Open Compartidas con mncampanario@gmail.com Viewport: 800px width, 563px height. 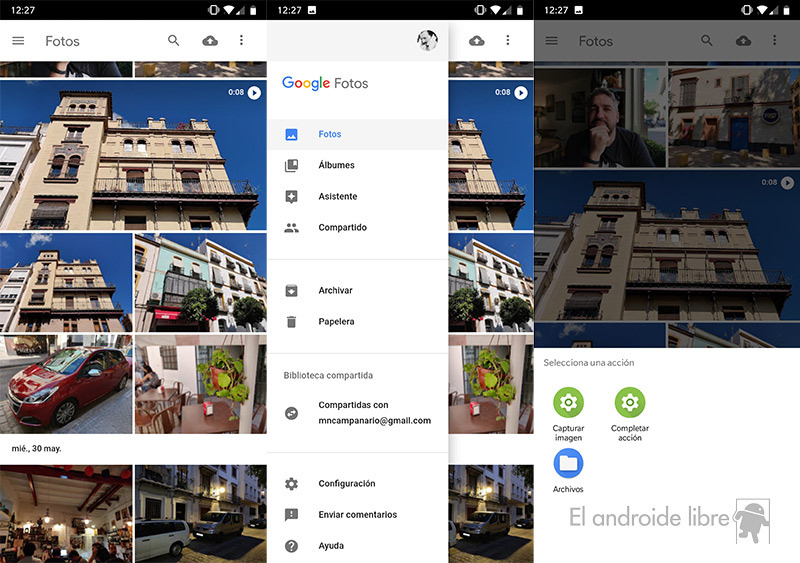click(x=358, y=413)
